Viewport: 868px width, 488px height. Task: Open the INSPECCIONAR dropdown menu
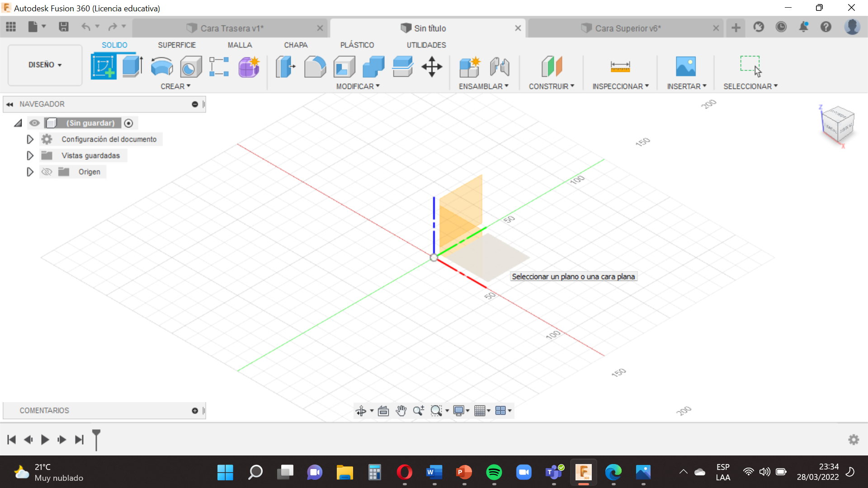[620, 86]
